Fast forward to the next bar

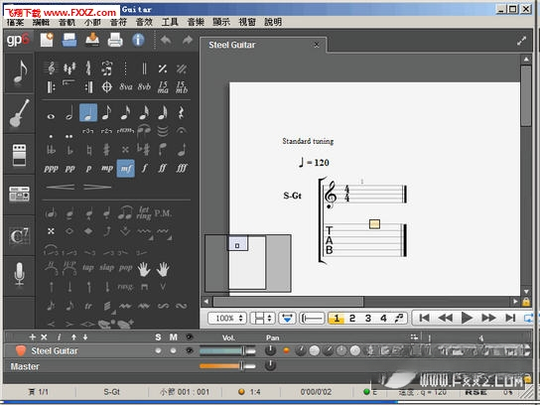489,318
